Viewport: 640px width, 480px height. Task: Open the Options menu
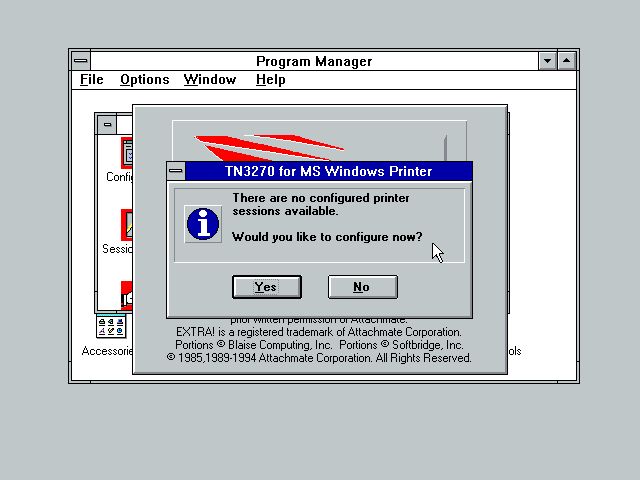click(144, 80)
